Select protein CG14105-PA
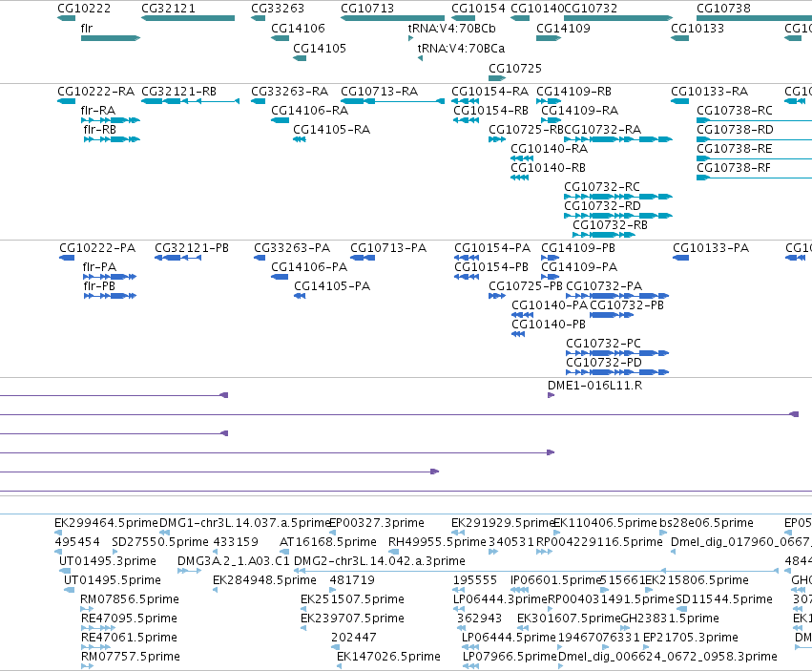 332,286
